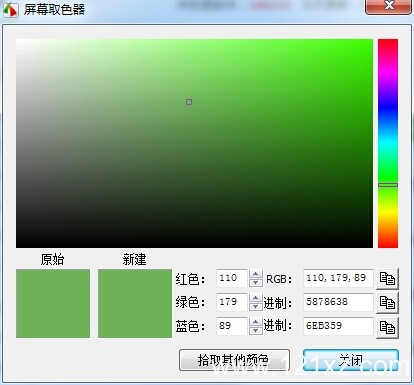Click the color picker marker in gradient
The height and width of the screenshot is (385, 414).
click(x=189, y=102)
